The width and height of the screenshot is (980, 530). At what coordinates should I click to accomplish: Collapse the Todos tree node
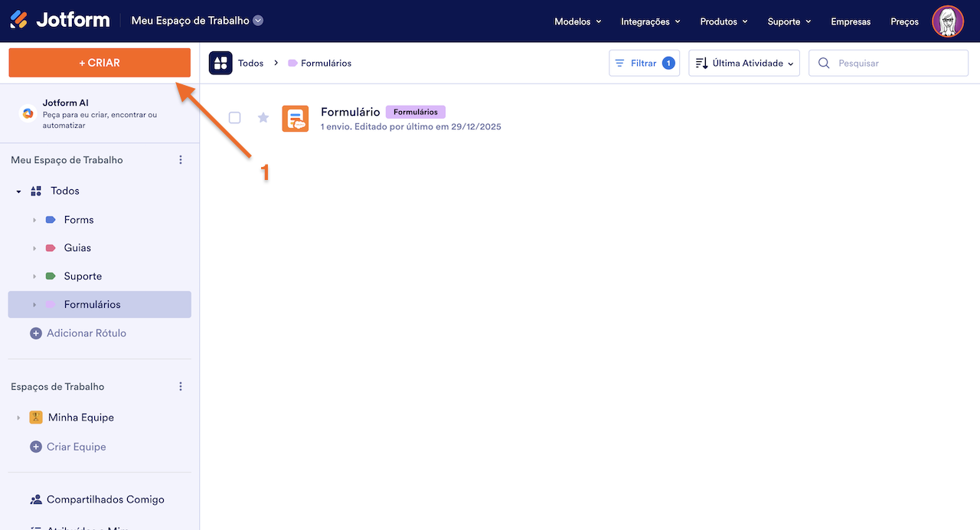pos(18,191)
